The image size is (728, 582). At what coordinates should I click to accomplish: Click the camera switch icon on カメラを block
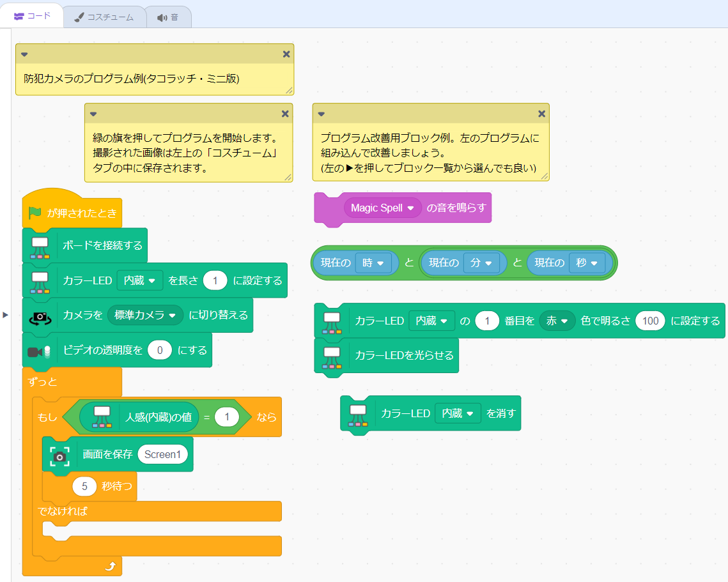(x=40, y=316)
